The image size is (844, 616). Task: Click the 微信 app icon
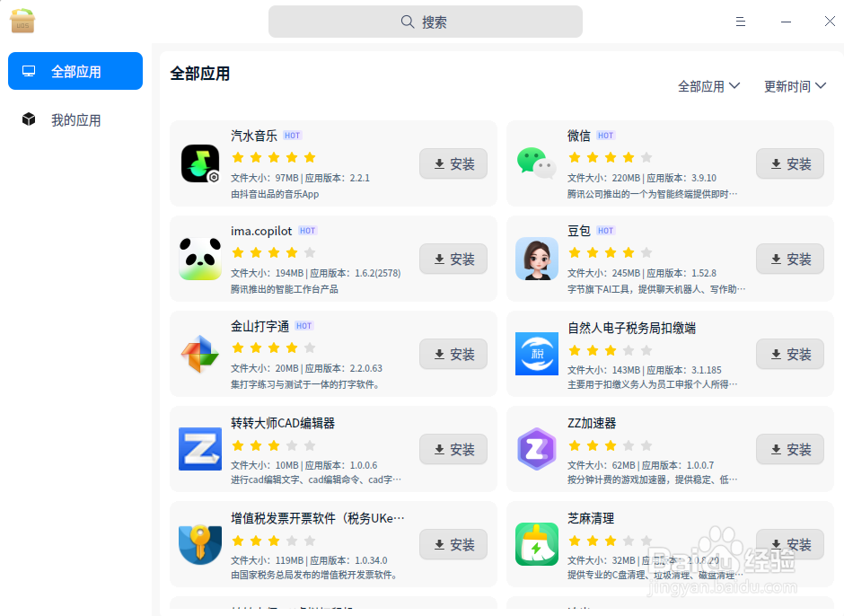coord(536,163)
